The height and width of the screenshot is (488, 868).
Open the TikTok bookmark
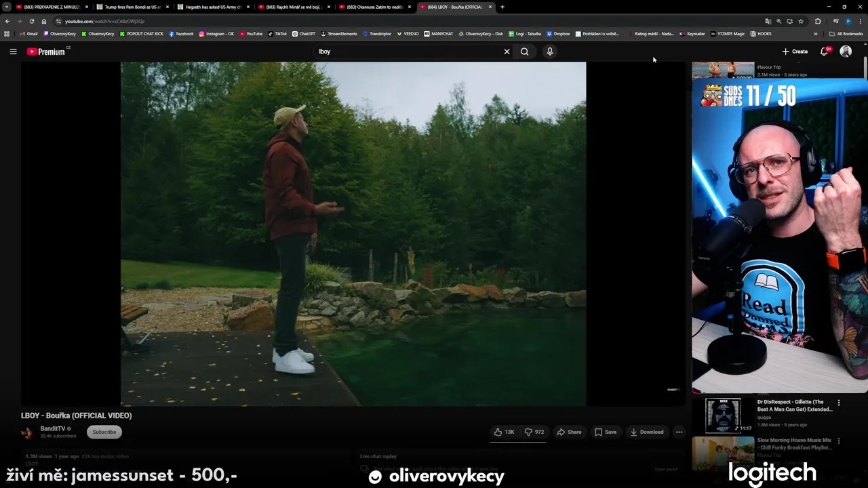point(277,33)
